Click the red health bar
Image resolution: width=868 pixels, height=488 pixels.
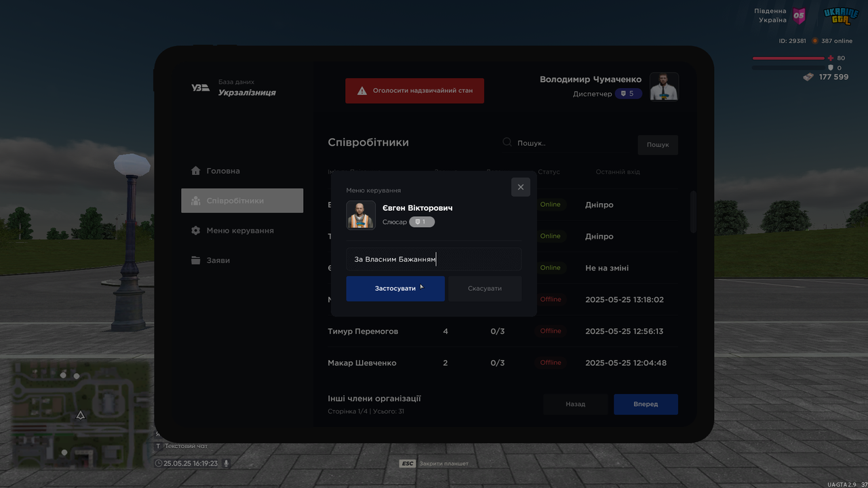789,58
